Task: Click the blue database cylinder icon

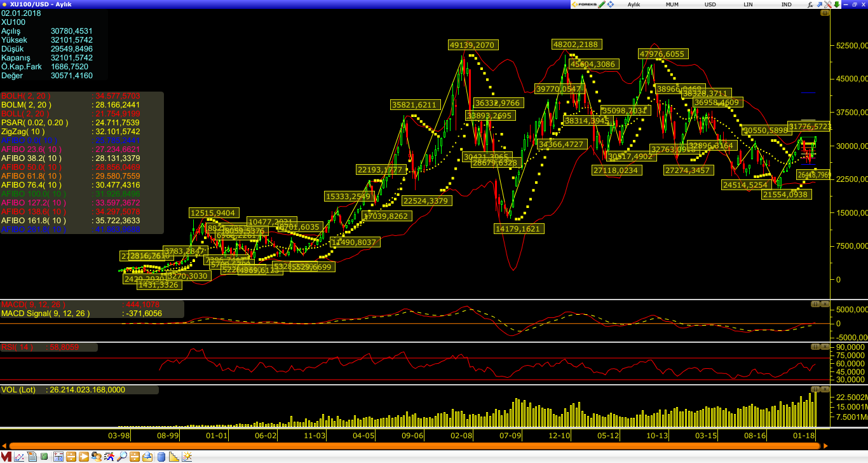Action: [x=161, y=457]
